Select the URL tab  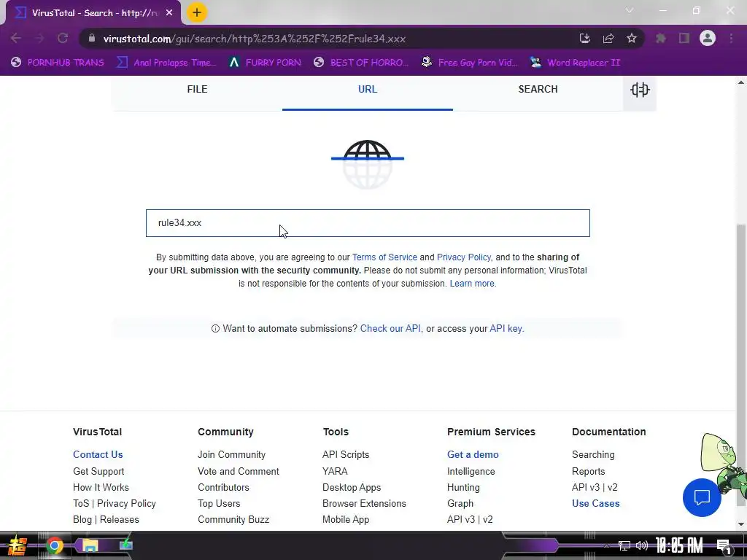(x=368, y=90)
